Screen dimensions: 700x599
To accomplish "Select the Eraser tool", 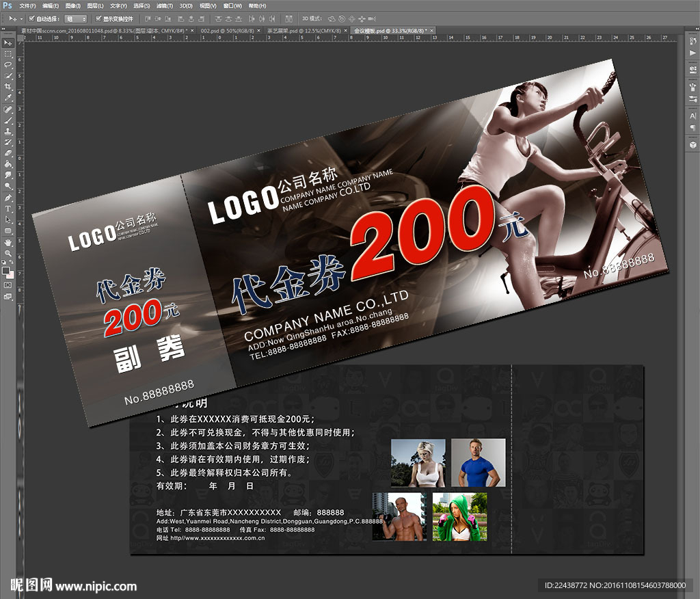I will point(8,152).
